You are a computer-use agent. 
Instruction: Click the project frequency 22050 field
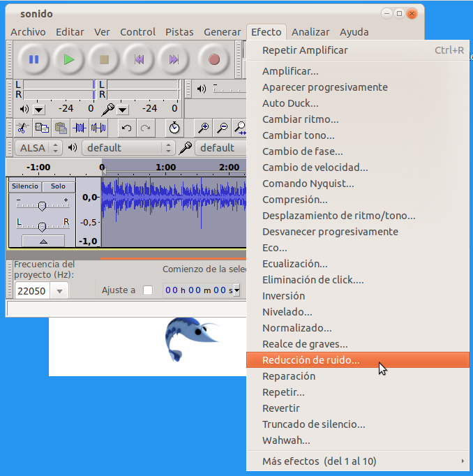pyautogui.click(x=32, y=291)
